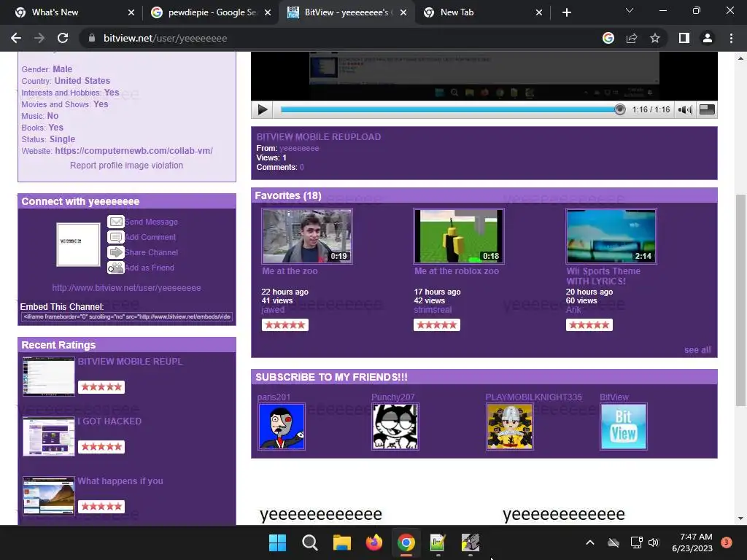
Task: Open the computernewb collab-vm website link
Action: (134, 150)
